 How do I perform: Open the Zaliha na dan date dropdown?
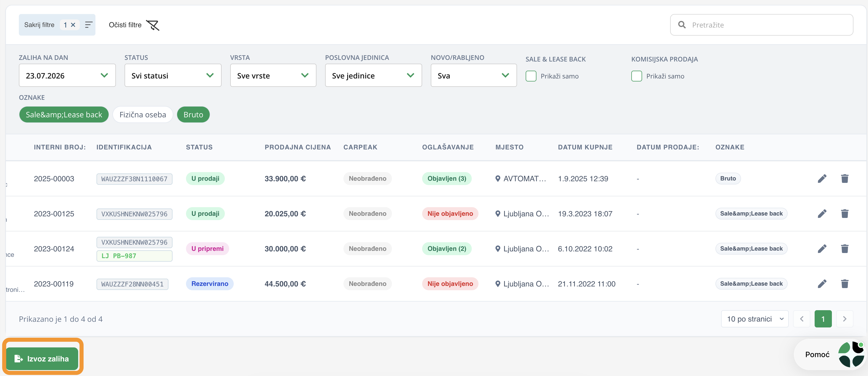[67, 76]
